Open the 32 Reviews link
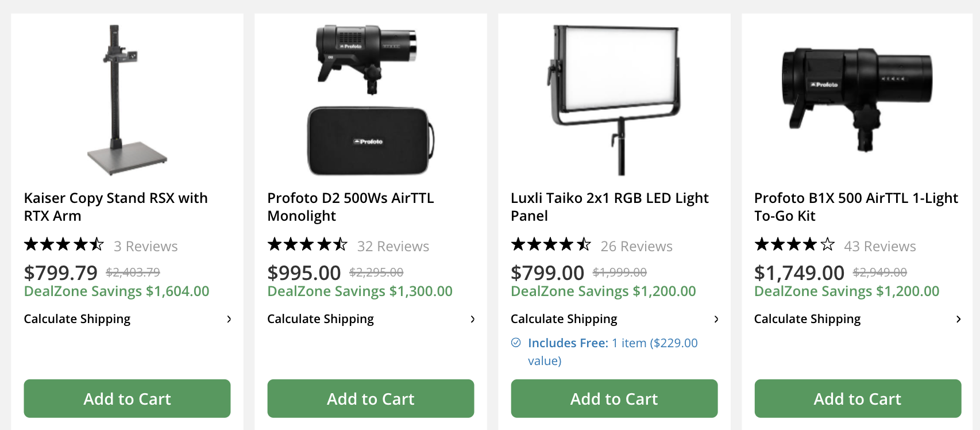The height and width of the screenshot is (430, 980). click(x=393, y=247)
